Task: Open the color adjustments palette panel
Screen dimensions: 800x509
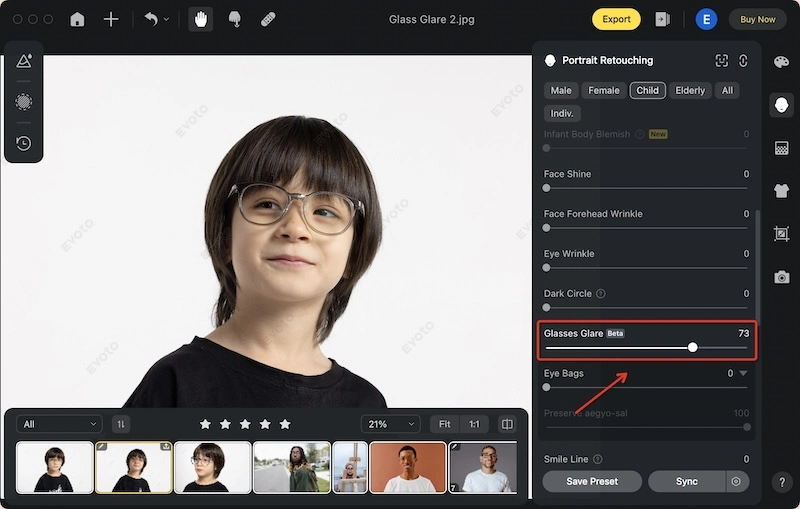Action: tap(781, 62)
